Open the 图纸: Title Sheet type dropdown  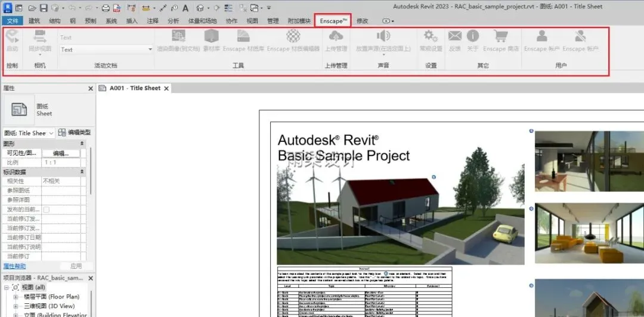click(x=51, y=133)
